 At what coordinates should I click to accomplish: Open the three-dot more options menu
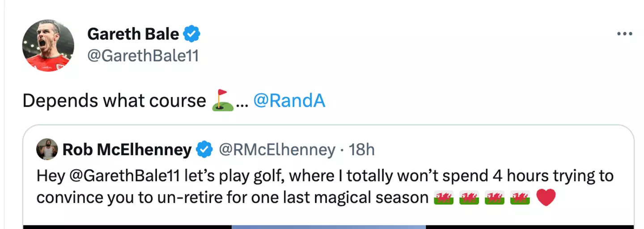(x=624, y=34)
